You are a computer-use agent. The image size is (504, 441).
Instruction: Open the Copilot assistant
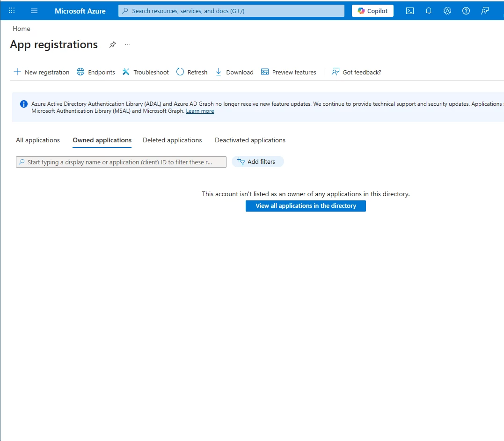tap(373, 11)
